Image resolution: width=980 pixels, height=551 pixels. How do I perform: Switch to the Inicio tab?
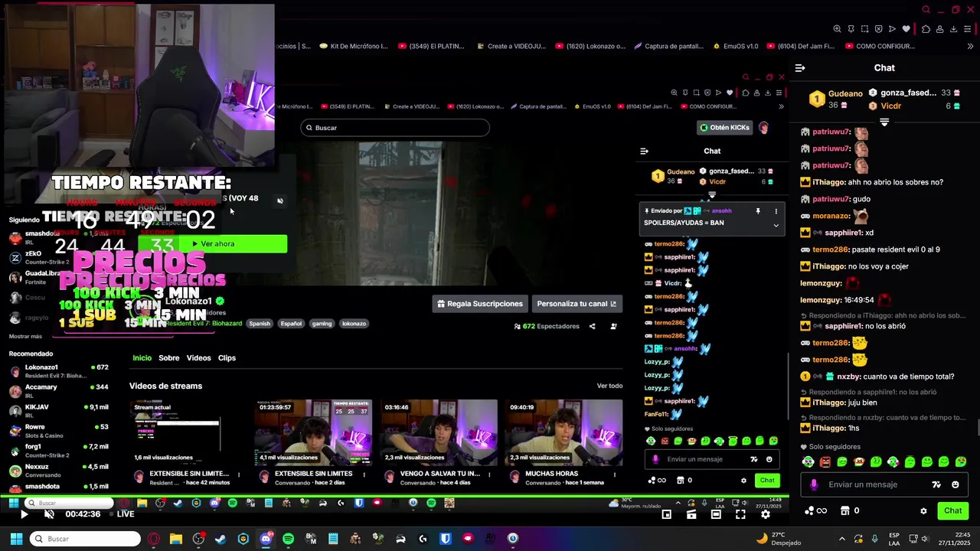point(142,357)
